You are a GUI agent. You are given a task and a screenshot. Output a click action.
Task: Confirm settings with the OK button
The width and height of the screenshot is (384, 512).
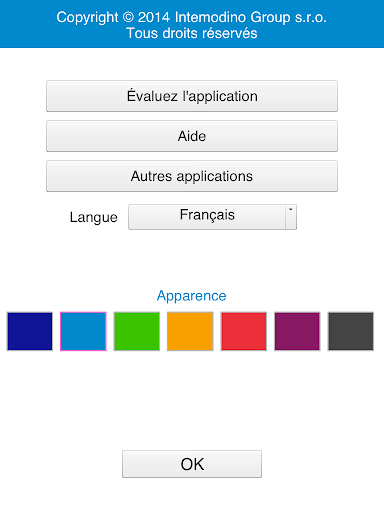pyautogui.click(x=192, y=464)
